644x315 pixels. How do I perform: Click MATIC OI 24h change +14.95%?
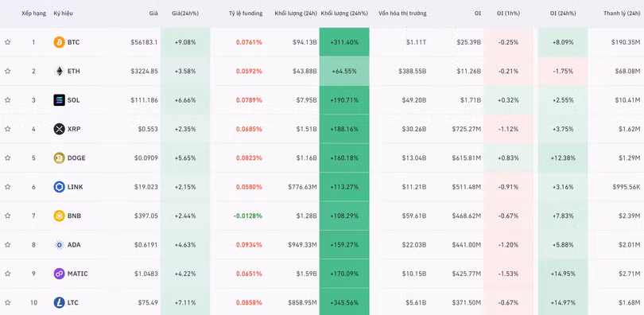coord(563,274)
